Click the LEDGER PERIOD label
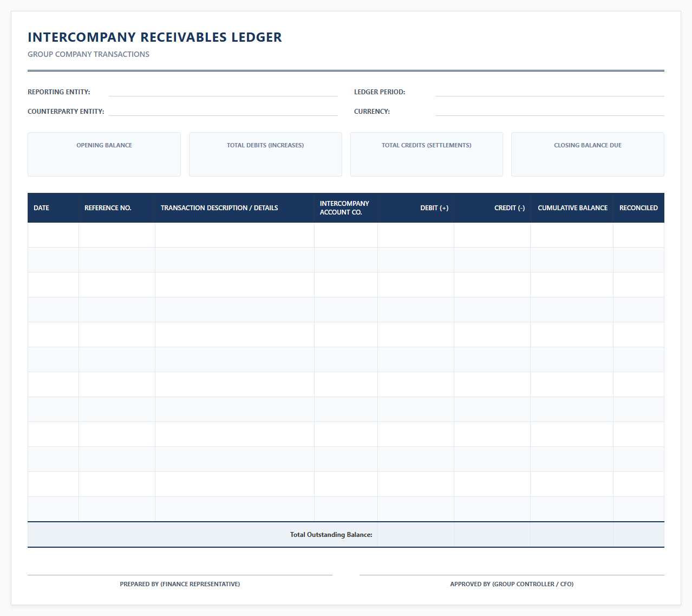This screenshot has width=692, height=616. (x=380, y=92)
